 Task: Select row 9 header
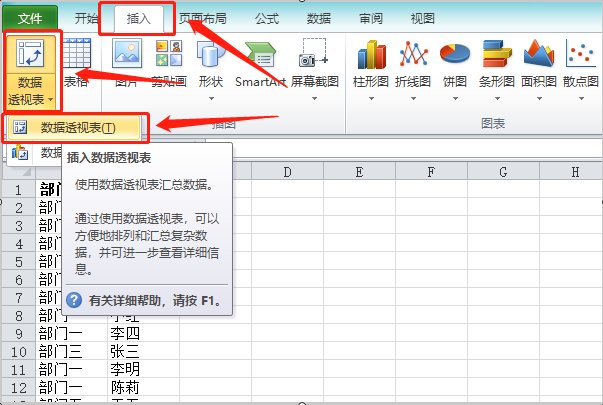pyautogui.click(x=18, y=333)
